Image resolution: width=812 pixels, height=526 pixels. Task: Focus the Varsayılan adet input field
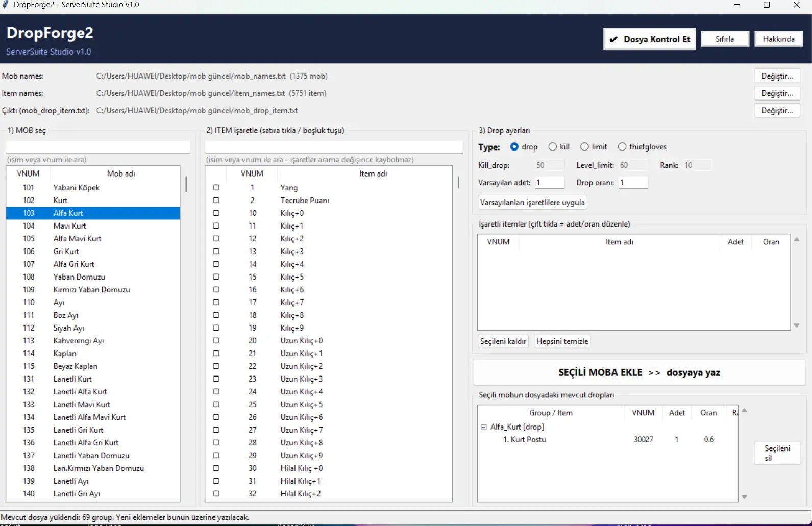tap(549, 183)
